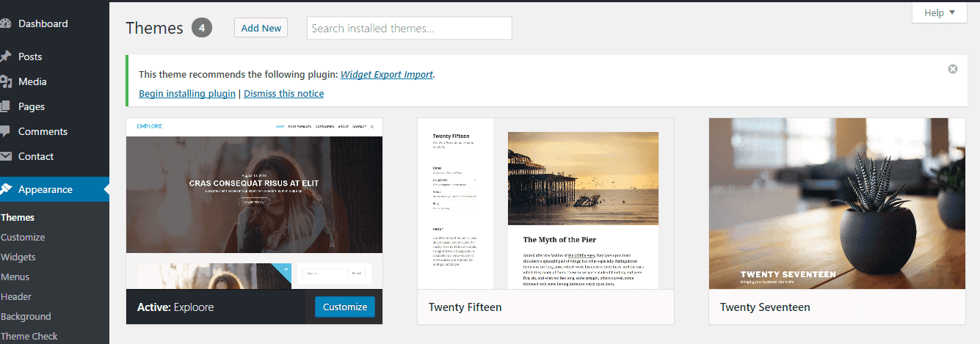Click the Contact envelope icon
Viewport: 980px width, 344px height.
tap(5, 156)
